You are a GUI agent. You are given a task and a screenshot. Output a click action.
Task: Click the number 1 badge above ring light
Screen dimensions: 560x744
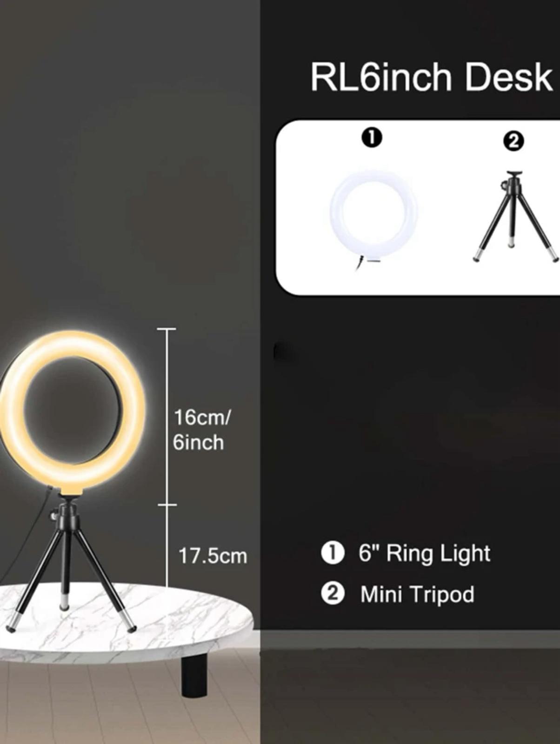click(372, 138)
